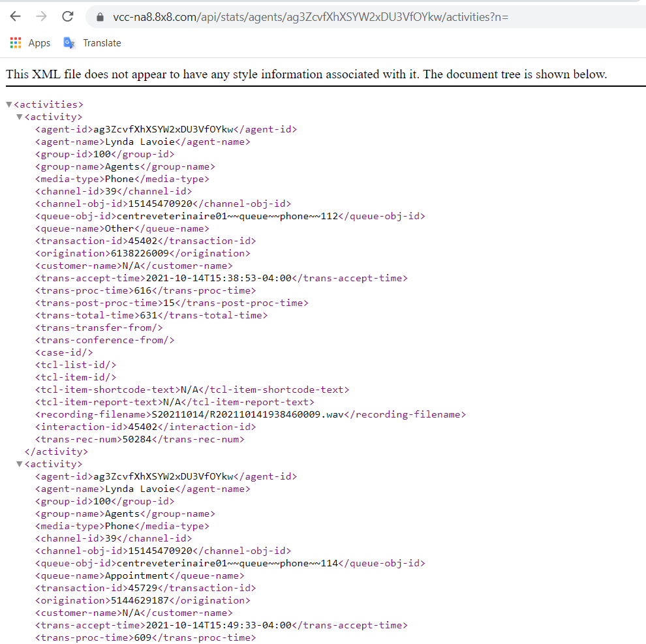This screenshot has height=644, width=646.
Task: Click origination 5144629187 line
Action: (142, 601)
